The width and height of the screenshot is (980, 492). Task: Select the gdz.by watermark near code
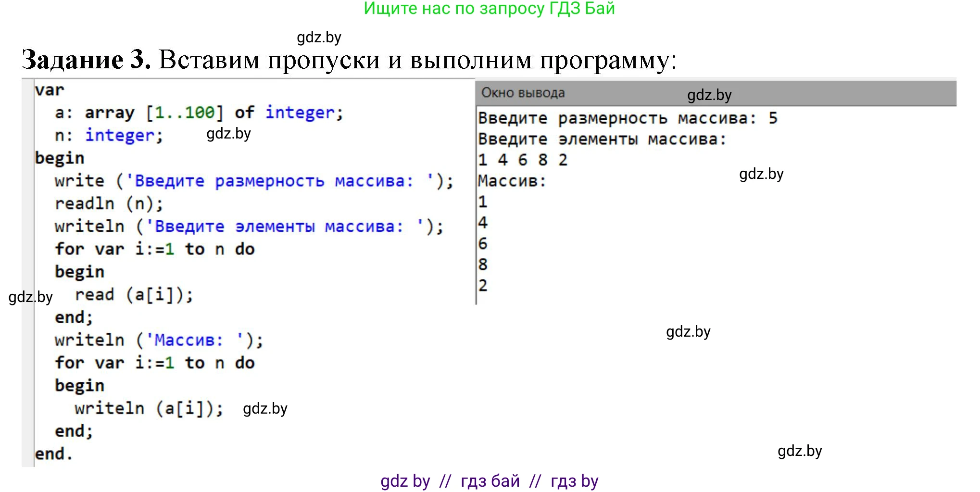tap(228, 134)
